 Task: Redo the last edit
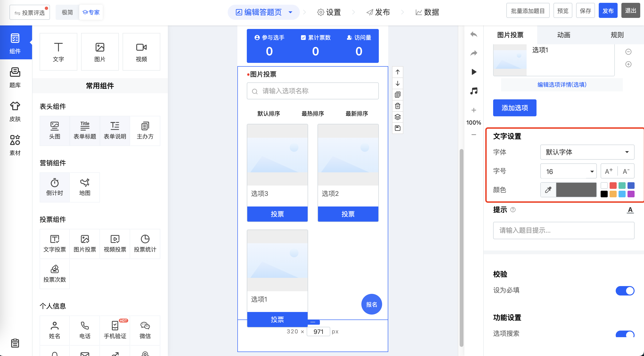pyautogui.click(x=474, y=53)
